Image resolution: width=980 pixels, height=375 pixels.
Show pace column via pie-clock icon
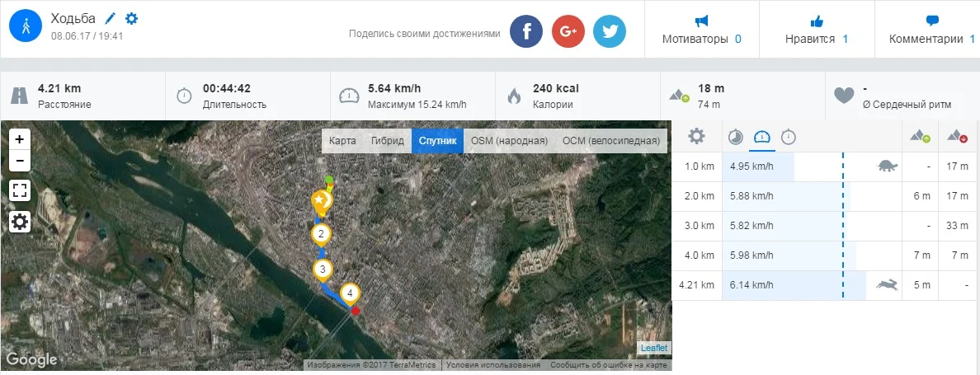(736, 137)
